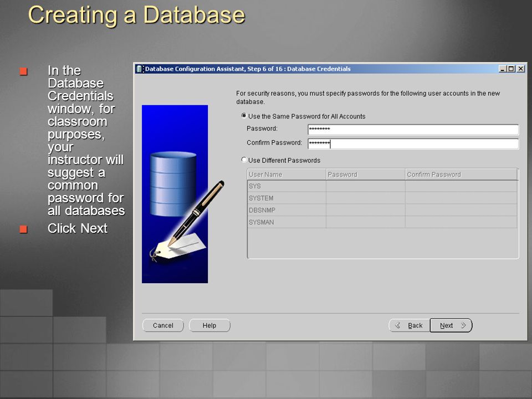The image size is (532, 399).
Task: Click the Password cell for SYS
Action: tap(365, 186)
